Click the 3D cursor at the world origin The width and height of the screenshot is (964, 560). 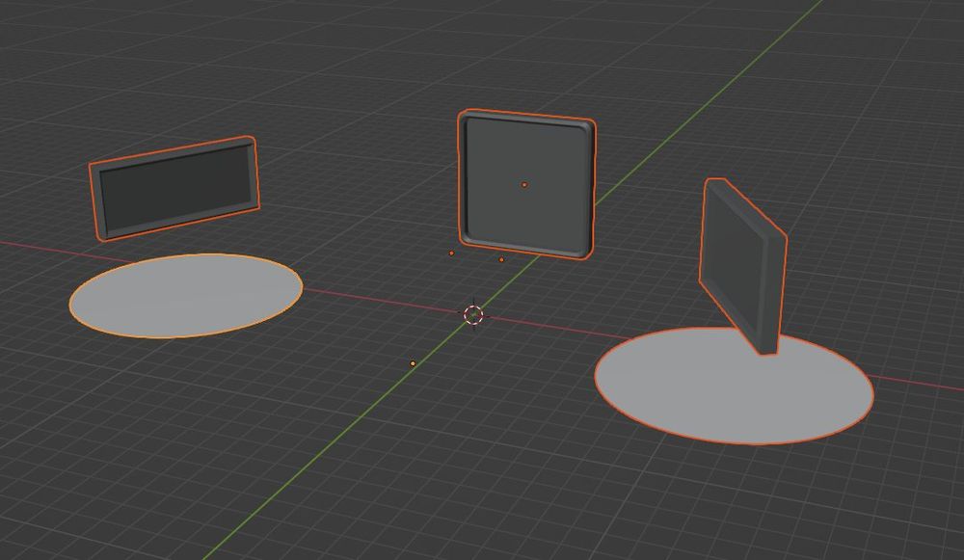(x=473, y=315)
